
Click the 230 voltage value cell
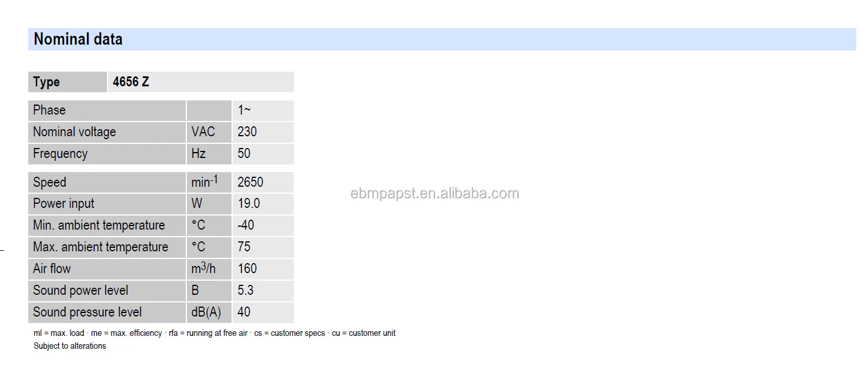tap(247, 132)
